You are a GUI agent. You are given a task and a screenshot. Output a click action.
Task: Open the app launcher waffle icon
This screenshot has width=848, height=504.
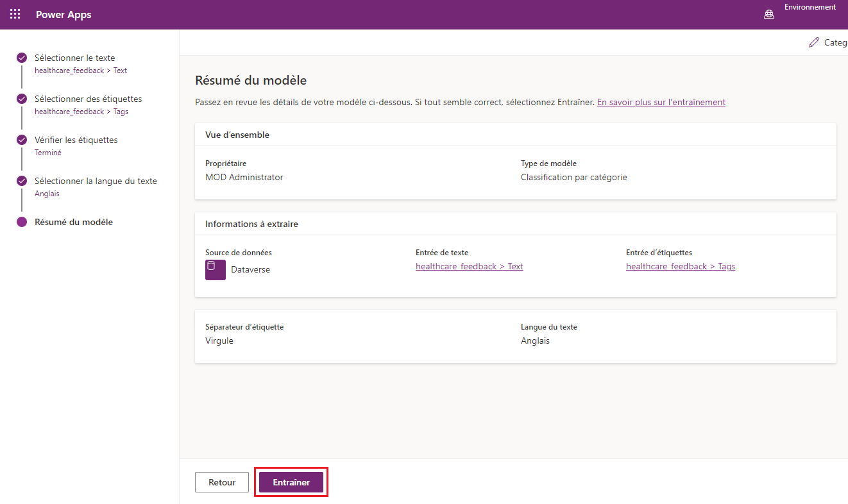tap(15, 14)
